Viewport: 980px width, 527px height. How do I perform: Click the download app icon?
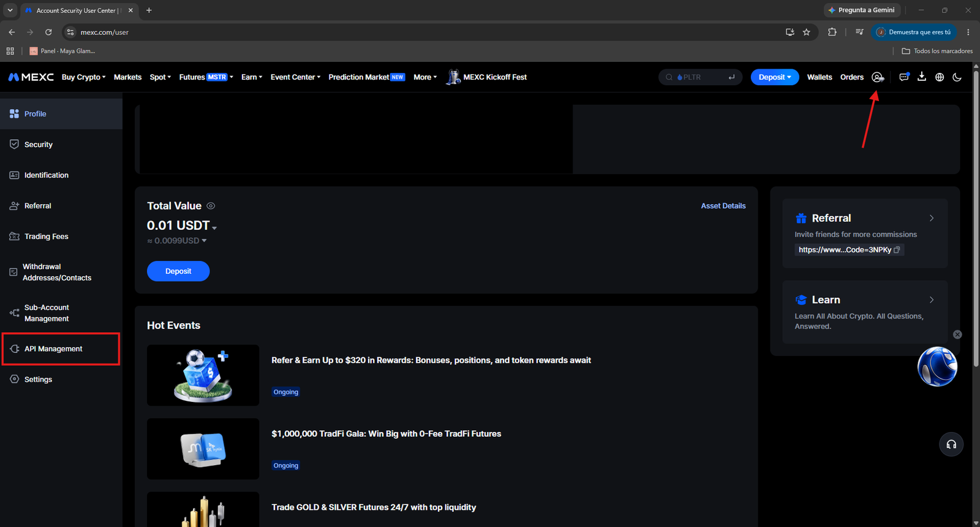[922, 77]
